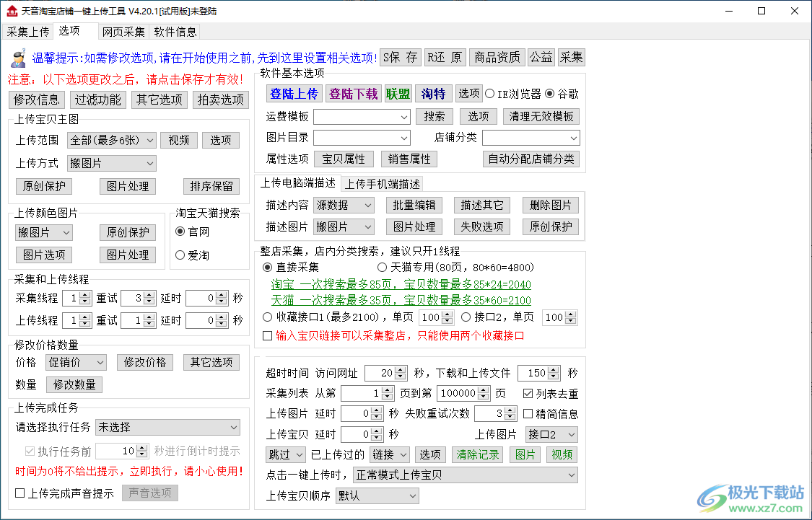Open 过滤功能 settings
The height and width of the screenshot is (520, 812).
[x=97, y=100]
